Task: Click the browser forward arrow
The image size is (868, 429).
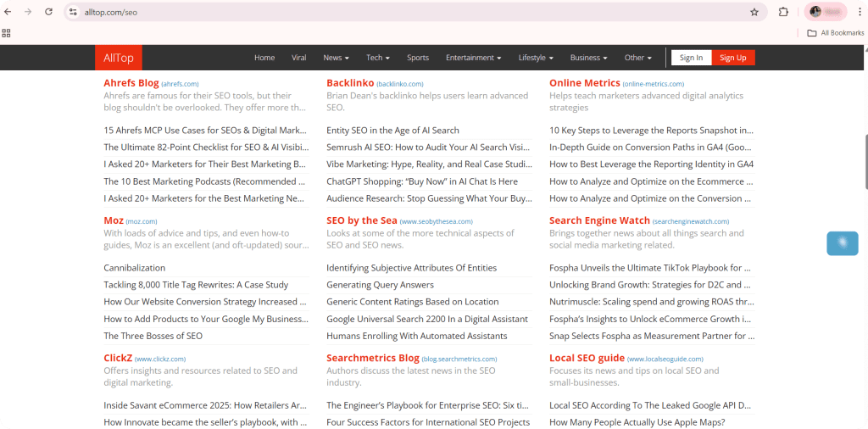Action: tap(28, 12)
